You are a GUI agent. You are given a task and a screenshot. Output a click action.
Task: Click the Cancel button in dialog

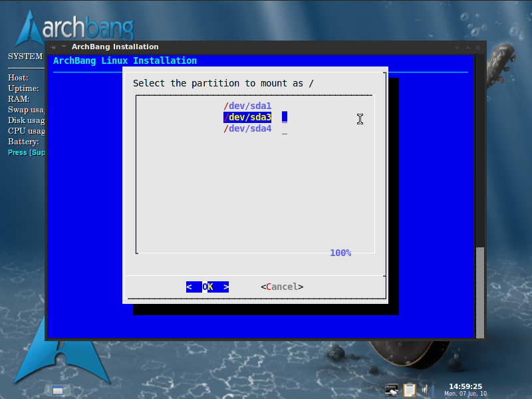282,287
